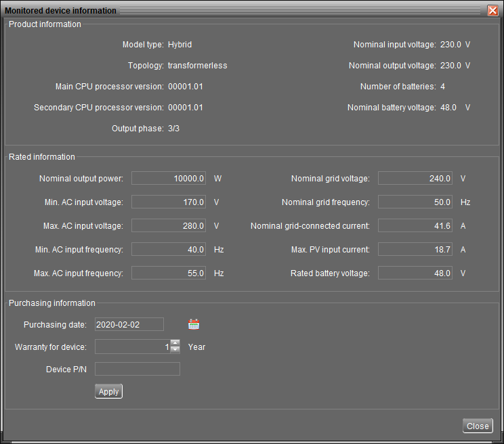Focus the Warranty for device field
The image size is (504, 444).
[132, 347]
